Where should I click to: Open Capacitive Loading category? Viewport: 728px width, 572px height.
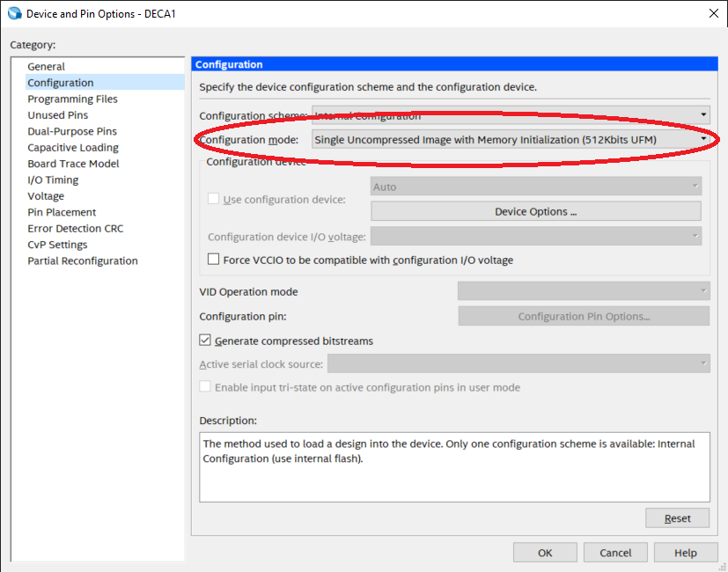(72, 148)
